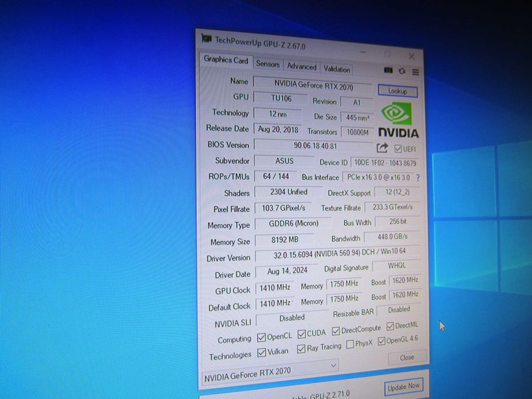Open the Advanced tab
Screen dimensions: 532x399
302,67
